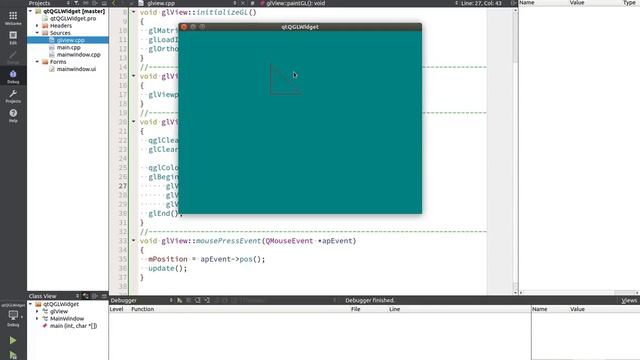The width and height of the screenshot is (640, 360).
Task: Click the Line column header in stack view
Action: 394,309
